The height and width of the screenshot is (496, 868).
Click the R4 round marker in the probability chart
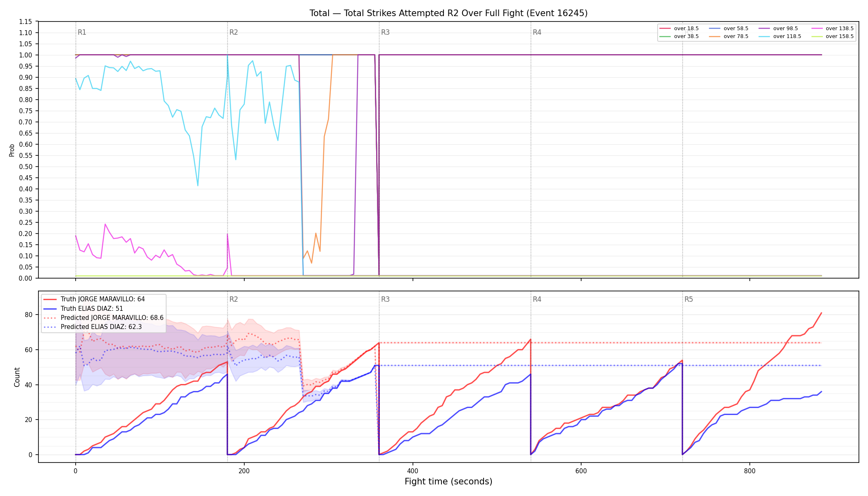tap(537, 32)
